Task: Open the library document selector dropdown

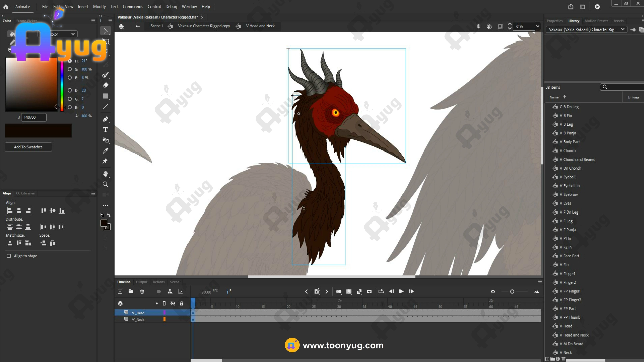Action: 623,29
